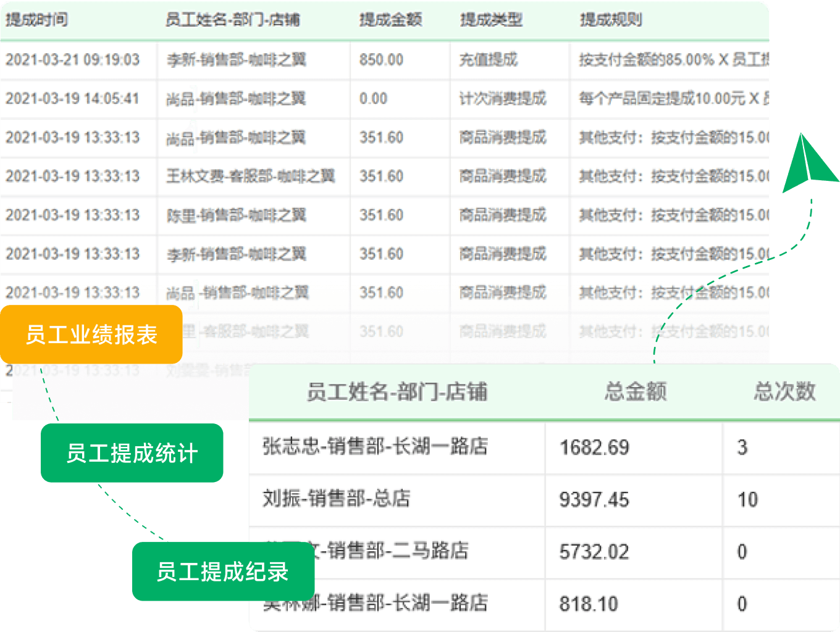Click the 提成规则 column header
840x632 pixels.
(x=611, y=20)
